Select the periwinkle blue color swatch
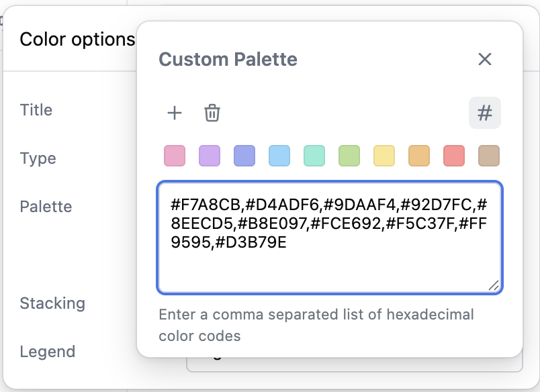Image resolution: width=540 pixels, height=392 pixels. click(244, 156)
